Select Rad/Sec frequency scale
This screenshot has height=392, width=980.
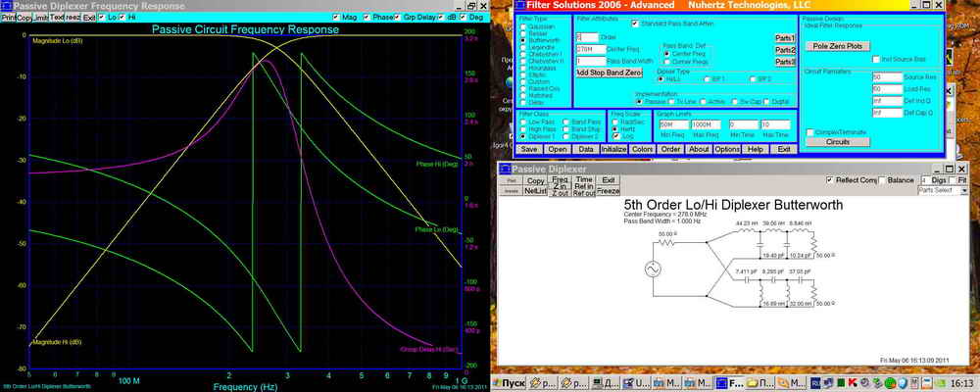615,122
